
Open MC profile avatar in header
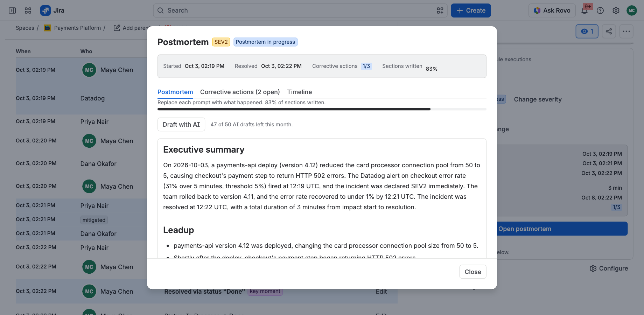click(632, 10)
